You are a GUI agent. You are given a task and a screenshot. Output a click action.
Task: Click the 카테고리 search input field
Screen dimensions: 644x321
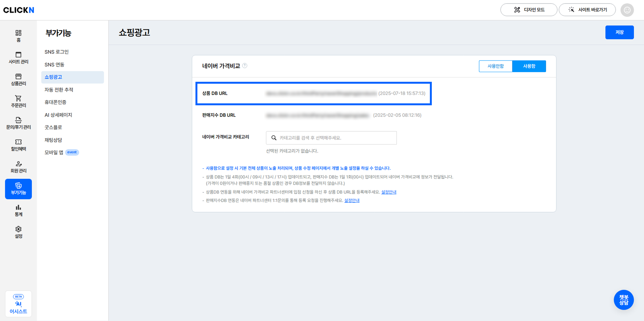tap(331, 138)
